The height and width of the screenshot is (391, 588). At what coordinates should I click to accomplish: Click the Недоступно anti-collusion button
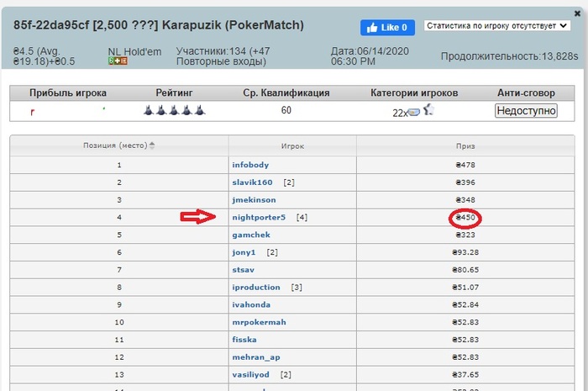pos(526,111)
